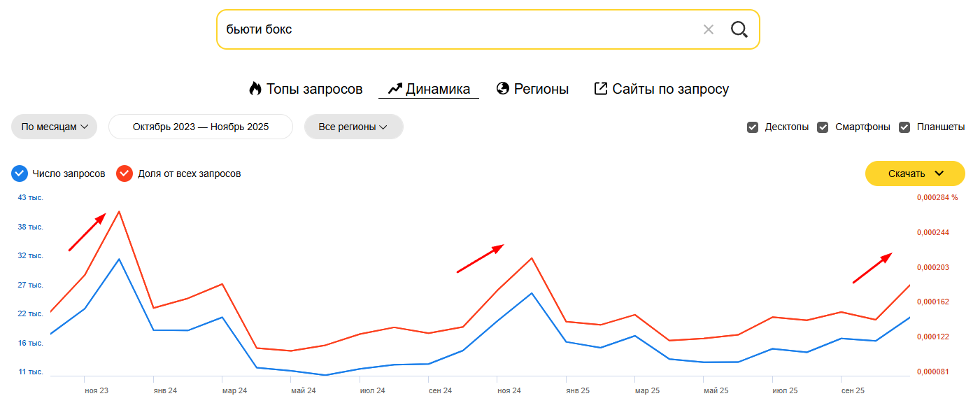Click the globe icon beside Регионы
Screen dimensions: 980x410
click(x=502, y=89)
